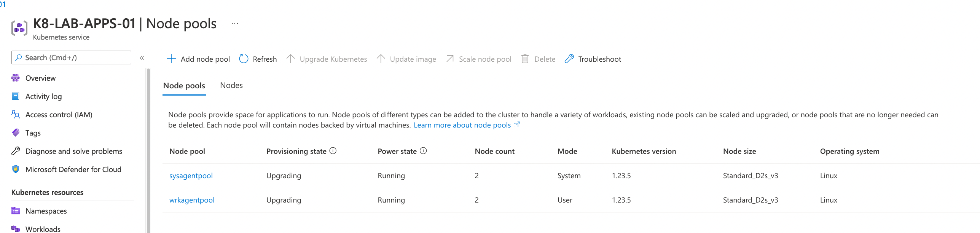The image size is (980, 233).
Task: Click the User mode cell for wrkagentpool
Action: (x=565, y=200)
